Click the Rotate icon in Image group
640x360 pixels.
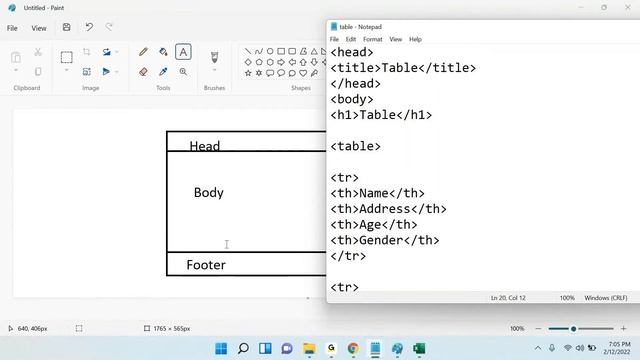(x=107, y=52)
